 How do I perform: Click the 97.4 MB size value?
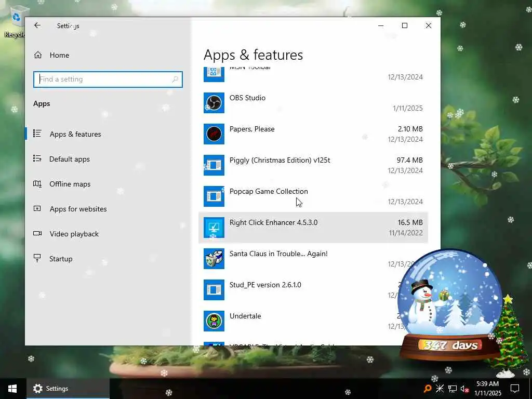coord(409,160)
